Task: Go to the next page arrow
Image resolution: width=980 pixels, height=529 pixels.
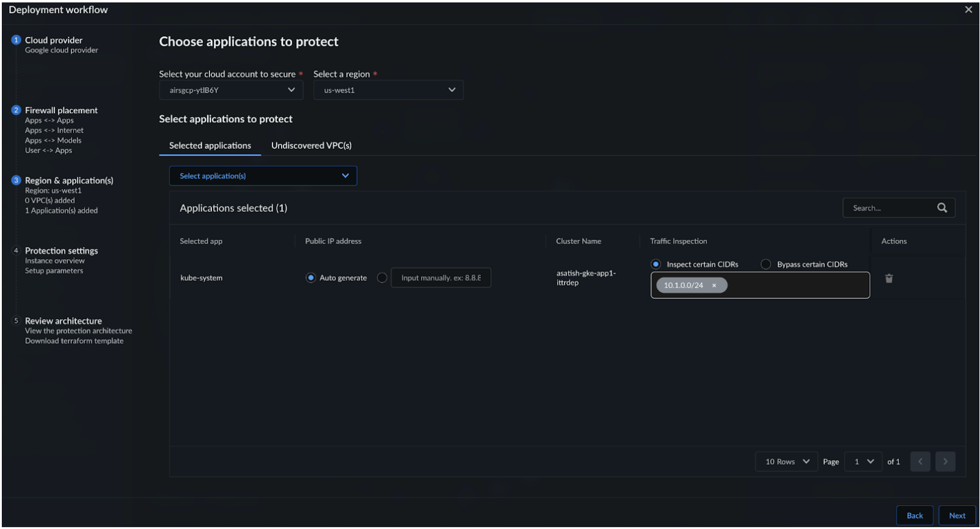Action: [945, 462]
